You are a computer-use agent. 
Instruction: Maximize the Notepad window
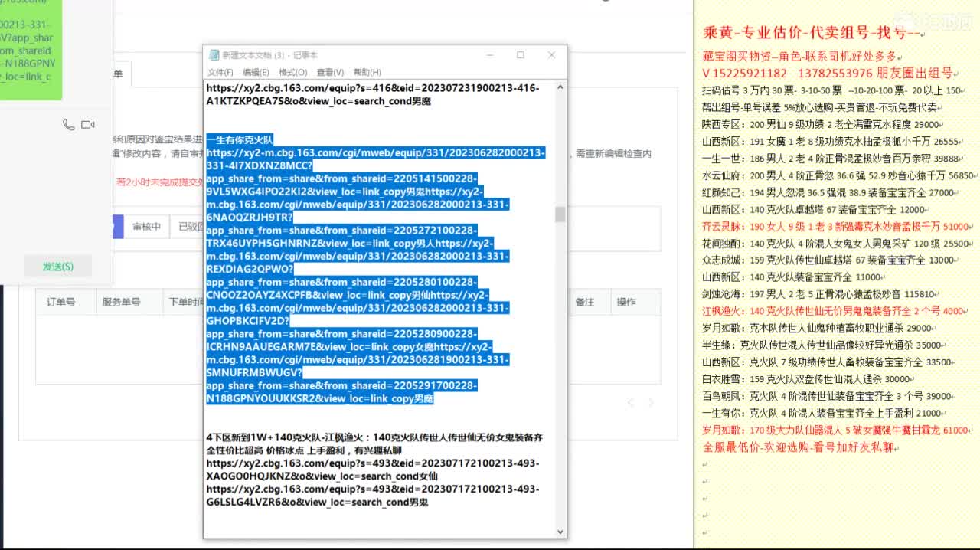coord(521,55)
